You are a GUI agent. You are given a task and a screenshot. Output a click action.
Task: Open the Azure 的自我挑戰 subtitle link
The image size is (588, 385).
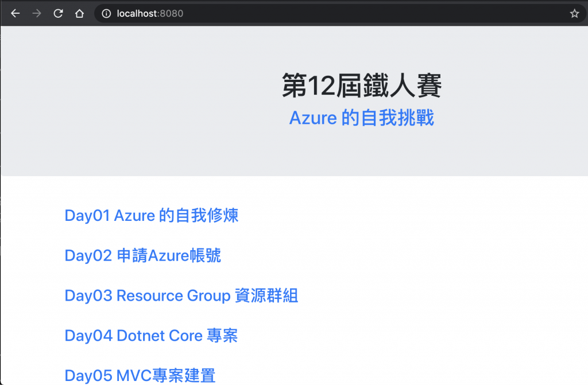[x=362, y=118]
